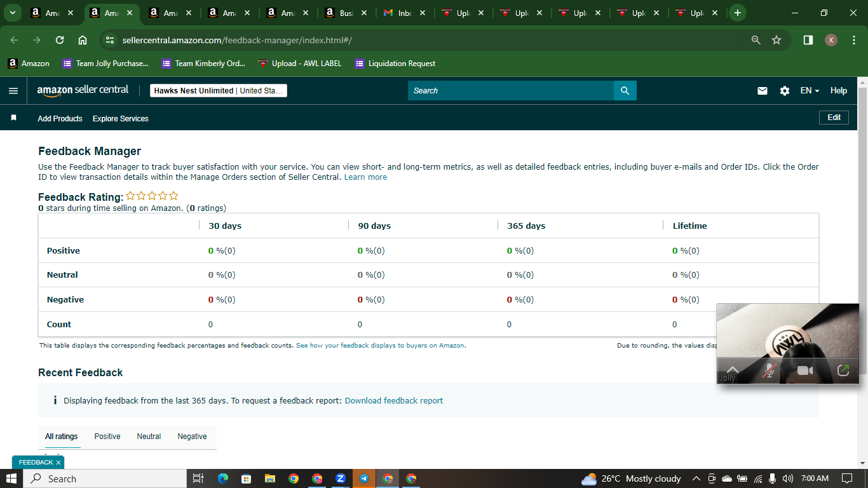Open Explore Services in the navigation bar

(x=121, y=119)
